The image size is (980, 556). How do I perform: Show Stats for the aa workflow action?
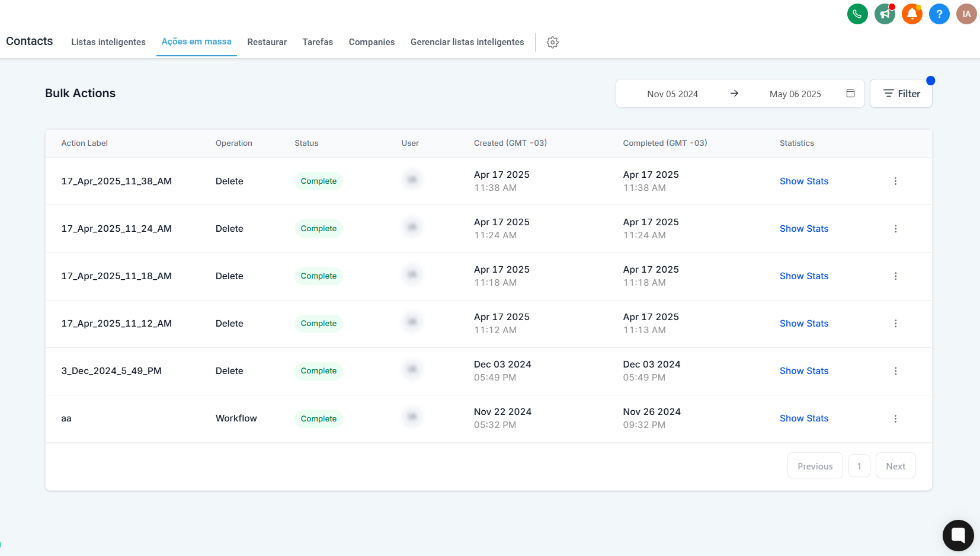coord(804,418)
